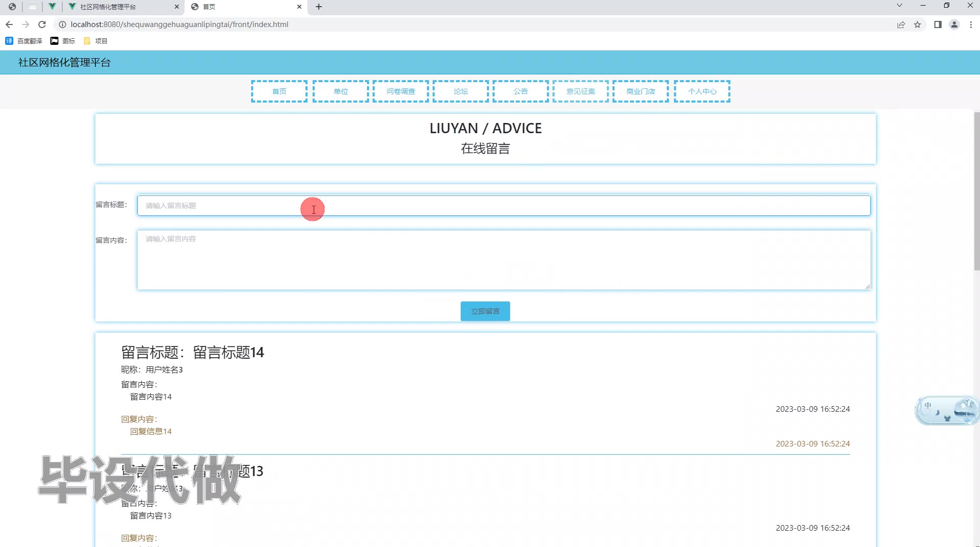Image resolution: width=980 pixels, height=547 pixels.
Task: Click the timestamp beside 留言内容13
Action: 813,528
